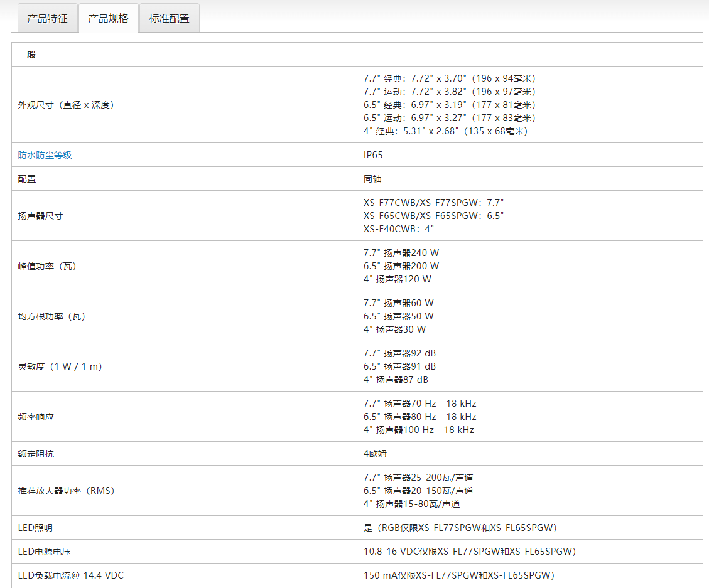Click the 7.7" 扬声器92 dB value
The height and width of the screenshot is (588, 709).
click(x=400, y=353)
